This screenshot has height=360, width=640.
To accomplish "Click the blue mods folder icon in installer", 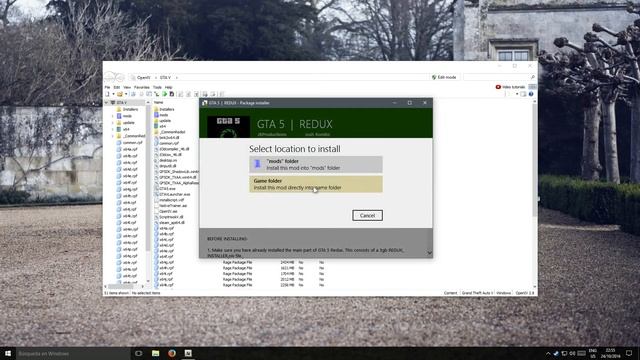I will (257, 164).
